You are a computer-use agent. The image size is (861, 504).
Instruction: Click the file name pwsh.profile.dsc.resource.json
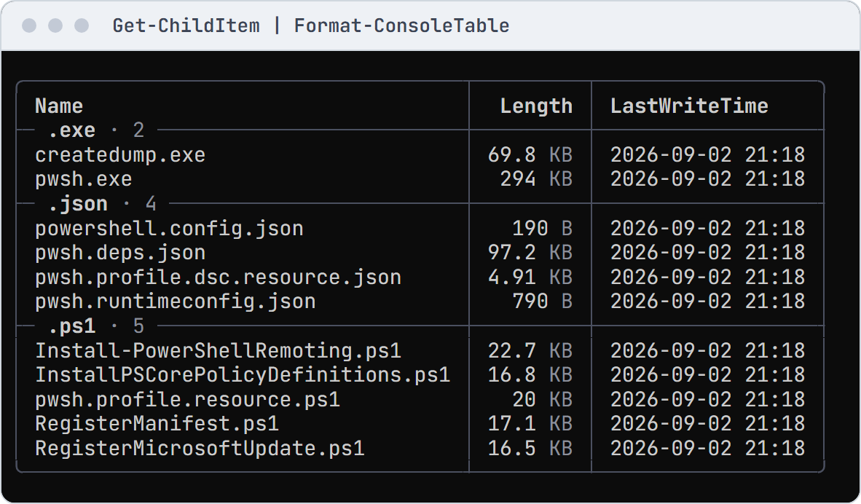click(x=218, y=277)
